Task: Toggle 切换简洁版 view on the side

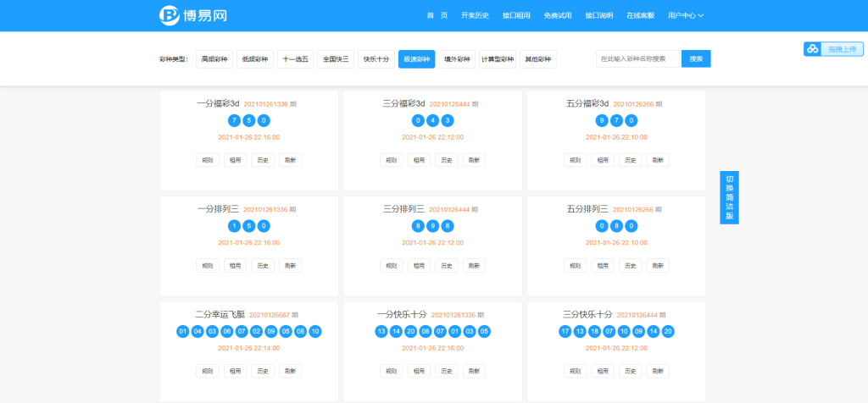Action: click(x=729, y=197)
